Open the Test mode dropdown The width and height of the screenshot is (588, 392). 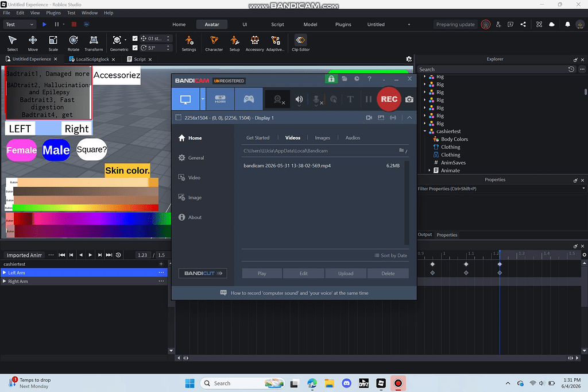pyautogui.click(x=20, y=24)
